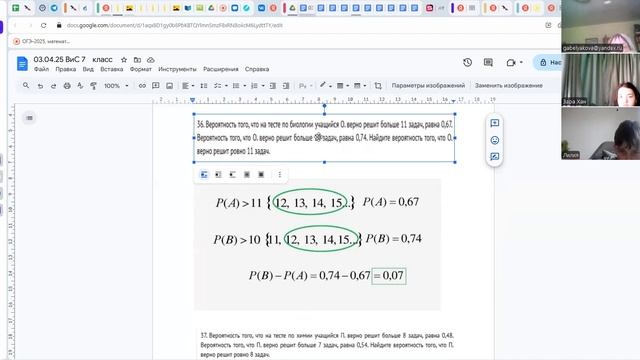Click the problem 37 text block
Screen dimensions: 640x360
[327, 345]
